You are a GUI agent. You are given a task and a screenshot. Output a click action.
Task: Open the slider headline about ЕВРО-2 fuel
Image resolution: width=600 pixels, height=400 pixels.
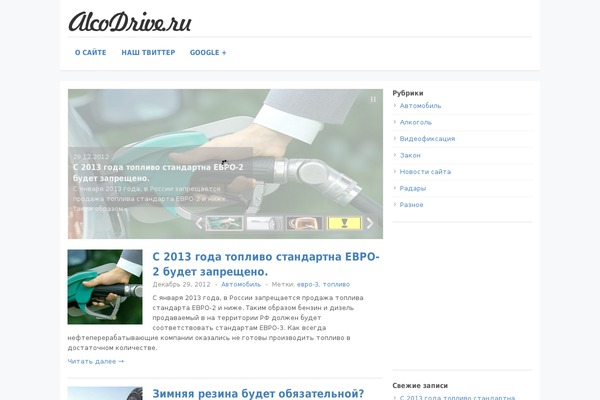[x=158, y=173]
